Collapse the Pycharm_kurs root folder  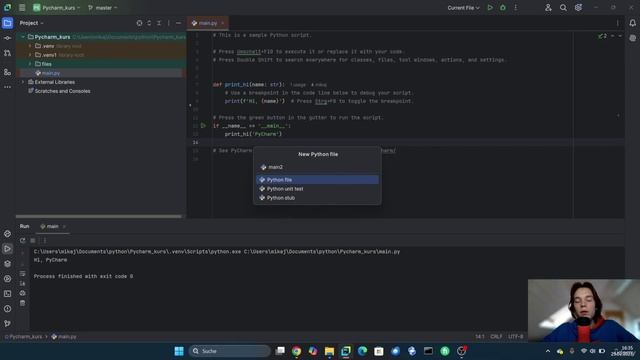[x=23, y=37]
